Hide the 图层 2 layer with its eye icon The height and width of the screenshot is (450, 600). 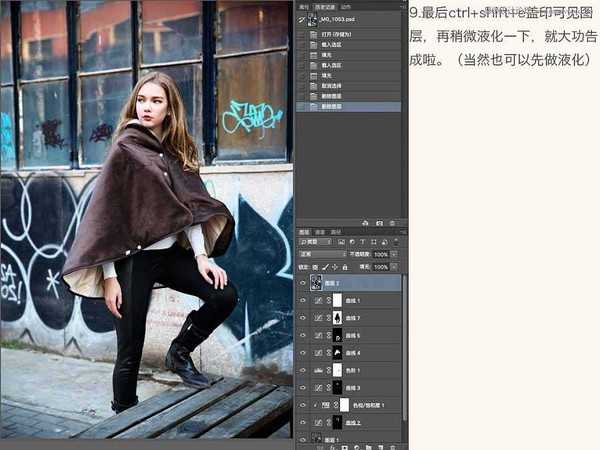pos(303,284)
